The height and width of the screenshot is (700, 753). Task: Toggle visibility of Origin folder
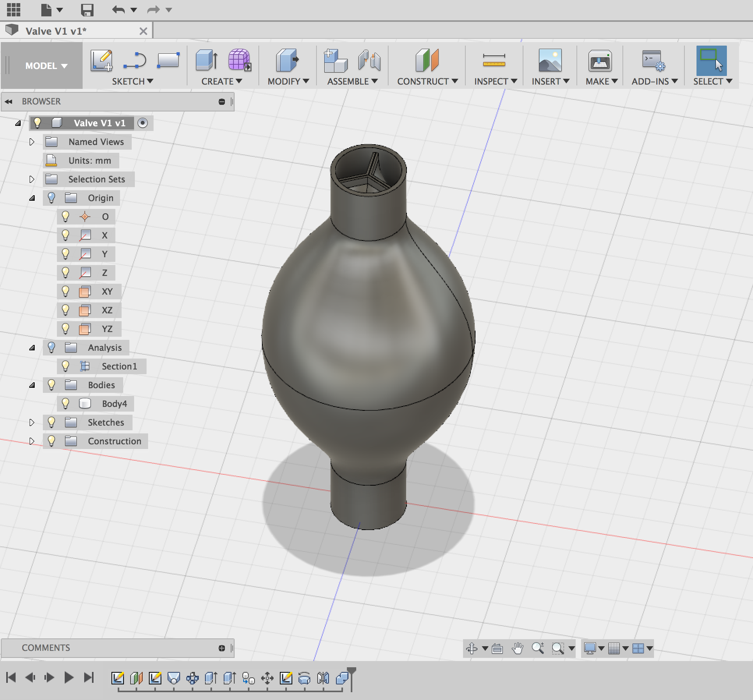pyautogui.click(x=51, y=198)
